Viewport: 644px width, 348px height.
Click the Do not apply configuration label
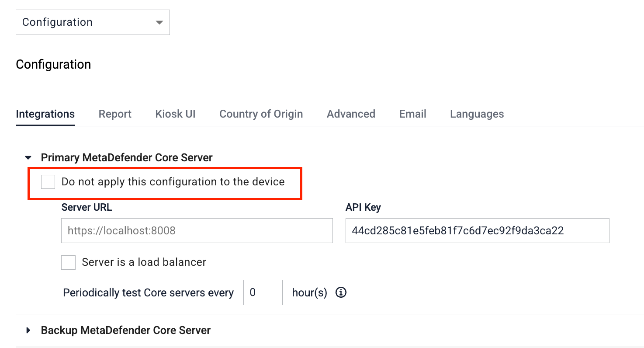tap(173, 182)
